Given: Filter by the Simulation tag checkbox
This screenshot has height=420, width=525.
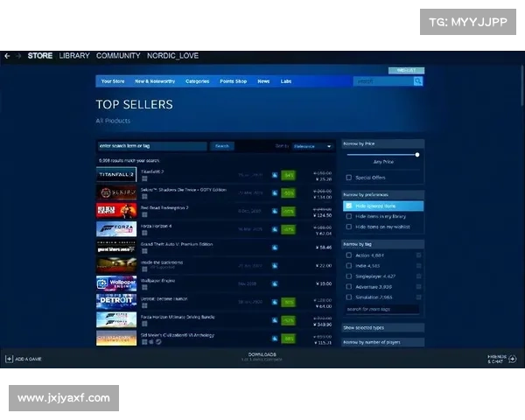Looking at the screenshot, I should pyautogui.click(x=349, y=297).
